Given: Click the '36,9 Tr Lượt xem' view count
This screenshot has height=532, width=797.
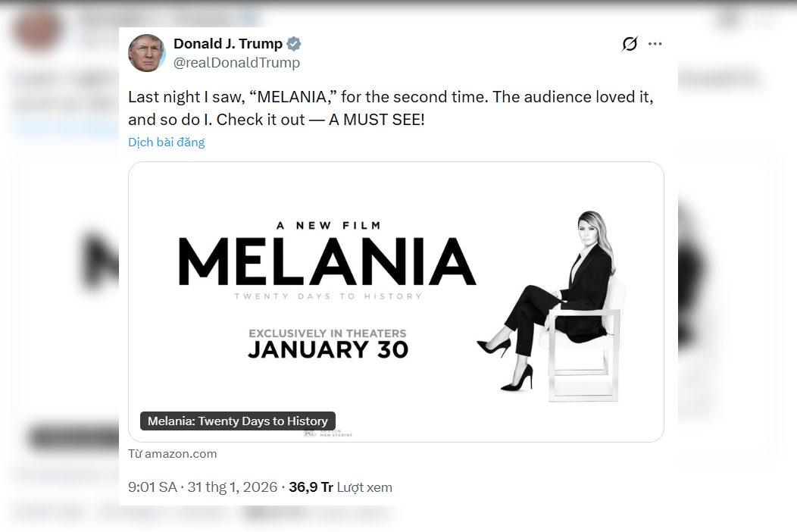Looking at the screenshot, I should pos(340,487).
